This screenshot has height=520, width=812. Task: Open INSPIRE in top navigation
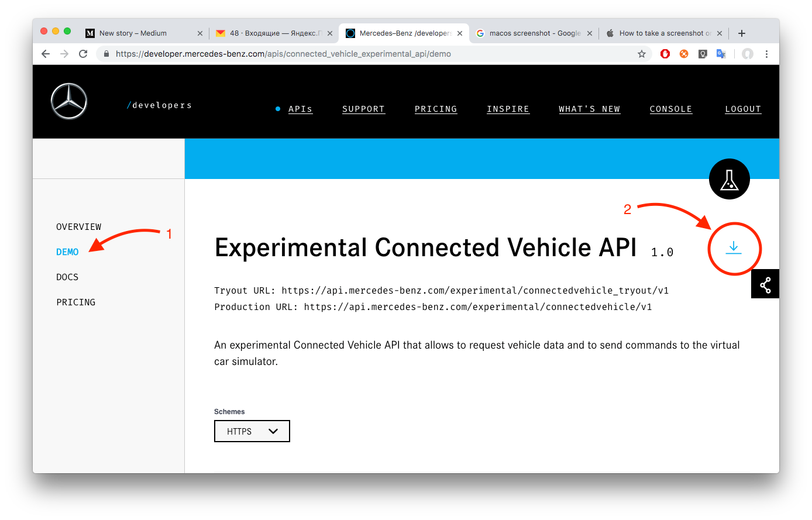point(508,109)
